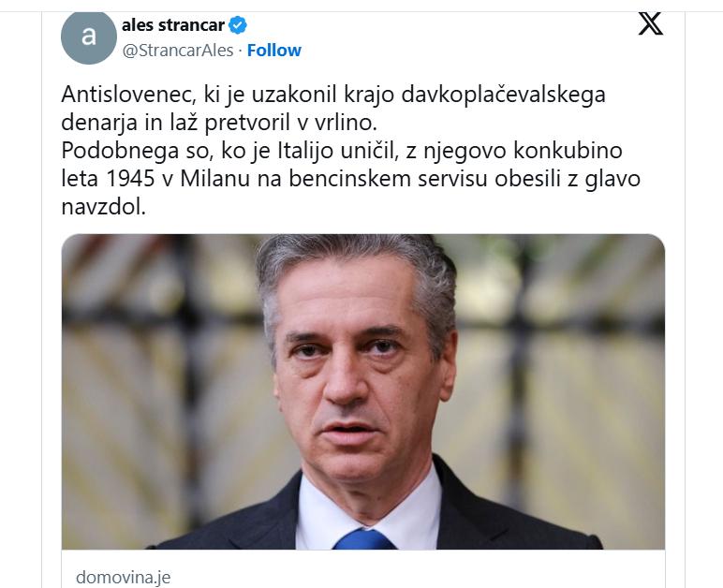
Task: Click the blue verified badge
Action: (x=238, y=25)
